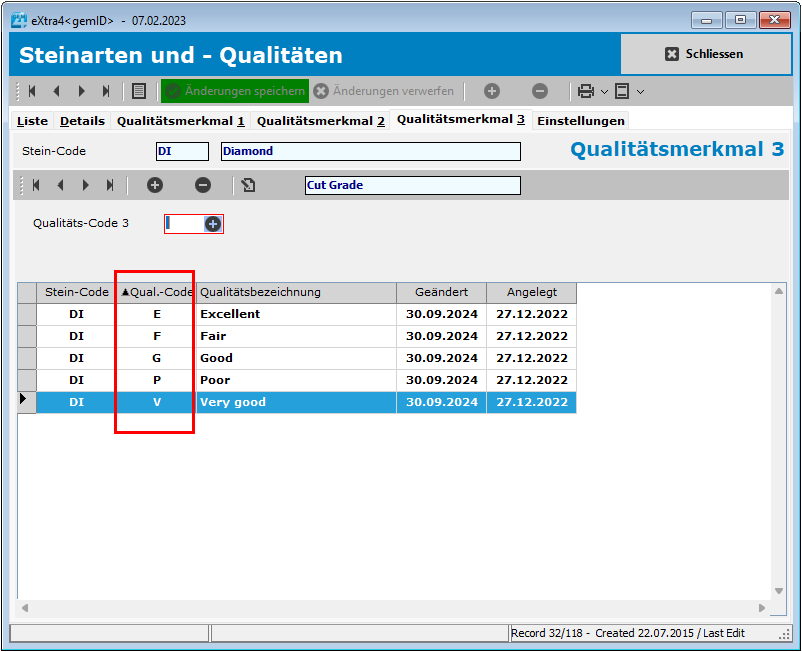Add new quality entry with plus icon
802x652 pixels.
point(155,185)
